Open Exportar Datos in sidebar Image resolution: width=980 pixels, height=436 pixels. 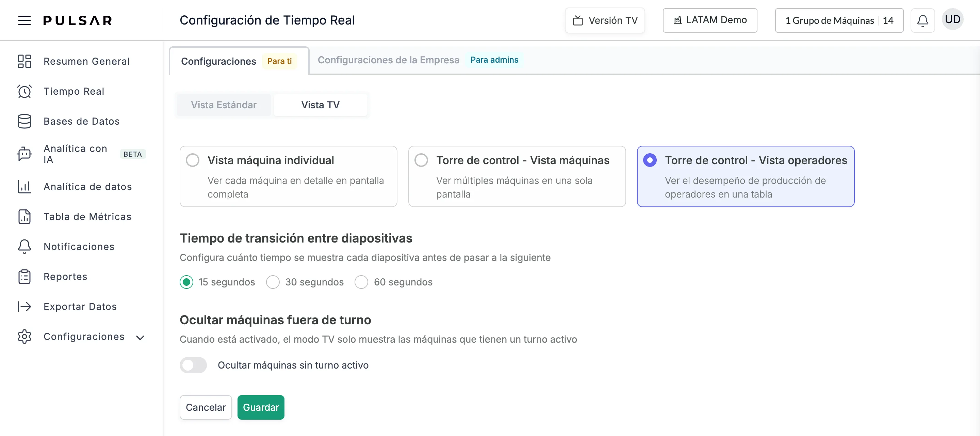pos(80,307)
